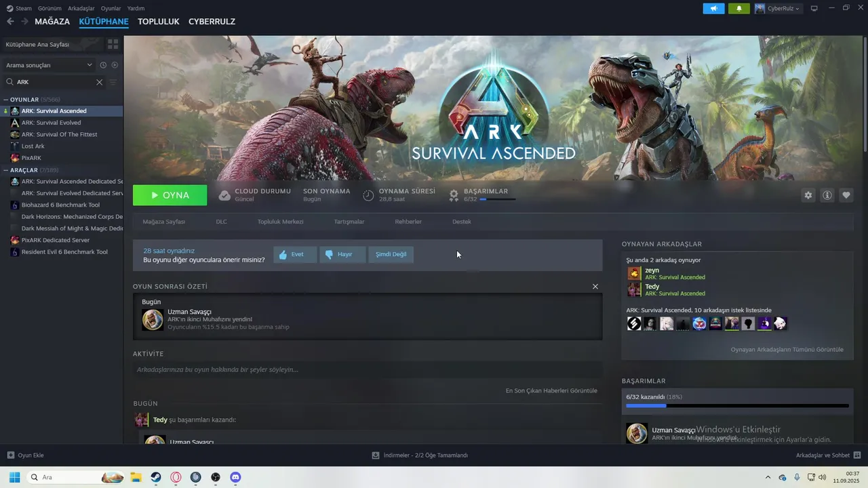Open Tartışmalar link
Image resolution: width=868 pixels, height=488 pixels.
(x=349, y=222)
